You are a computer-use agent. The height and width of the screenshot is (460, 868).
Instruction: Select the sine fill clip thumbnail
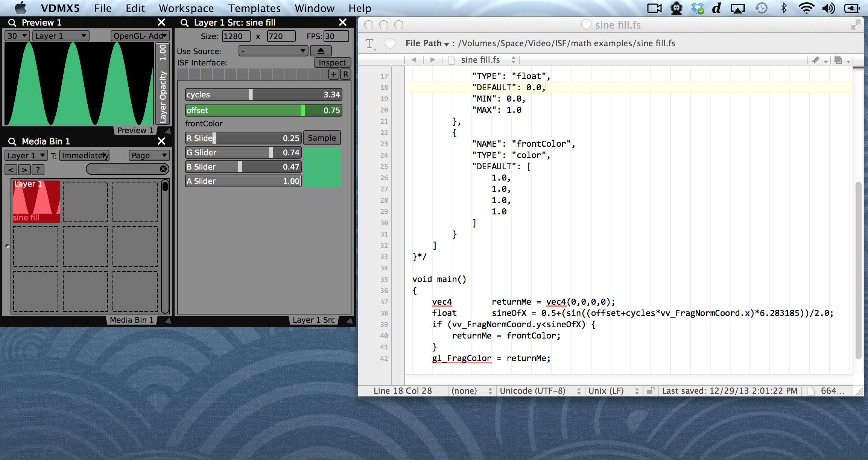point(36,201)
